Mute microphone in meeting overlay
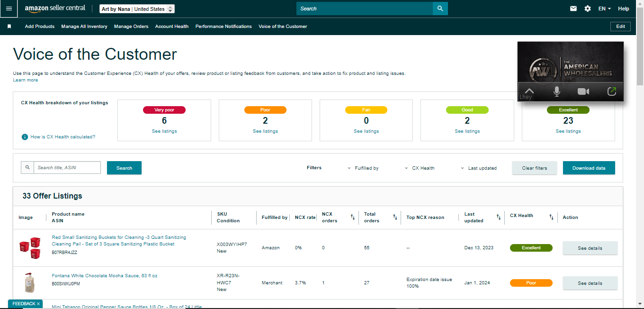This screenshot has height=309, width=644. point(557,91)
